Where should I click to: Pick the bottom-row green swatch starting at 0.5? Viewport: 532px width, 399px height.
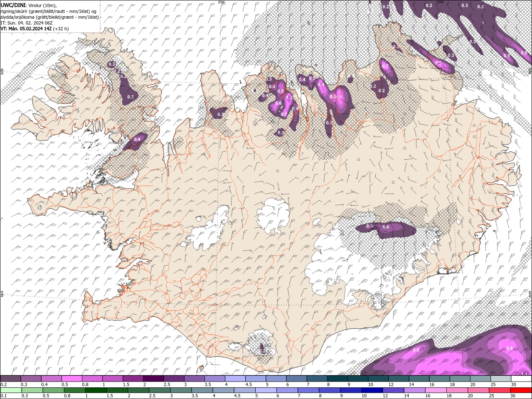(x=53, y=390)
